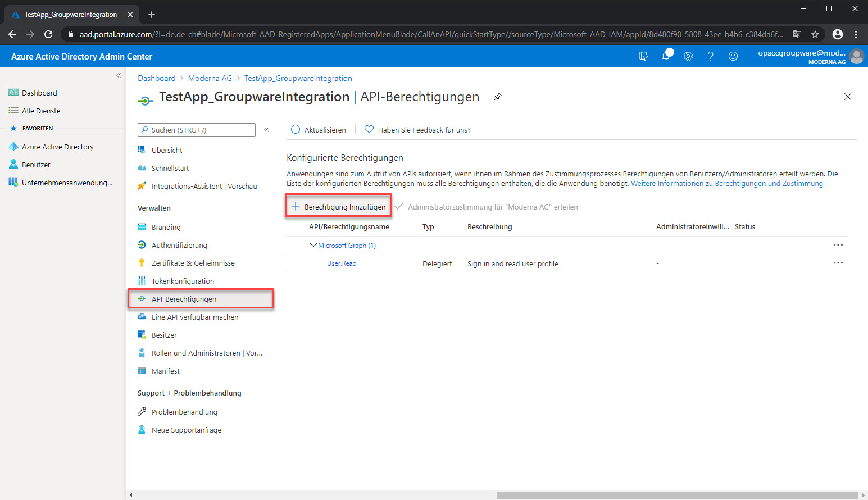This screenshot has width=868, height=500.
Task: Click Administratorzustimmung für Moderna AG erteilen
Action: tap(487, 207)
